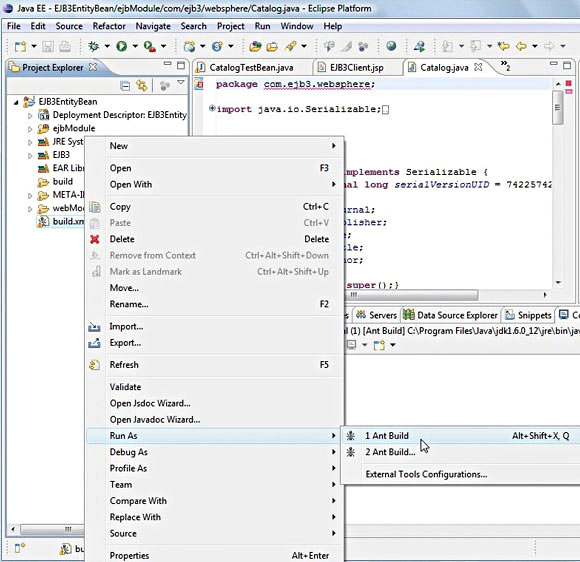Expand the Deployment Descriptor node
The image size is (580, 562).
[30, 116]
